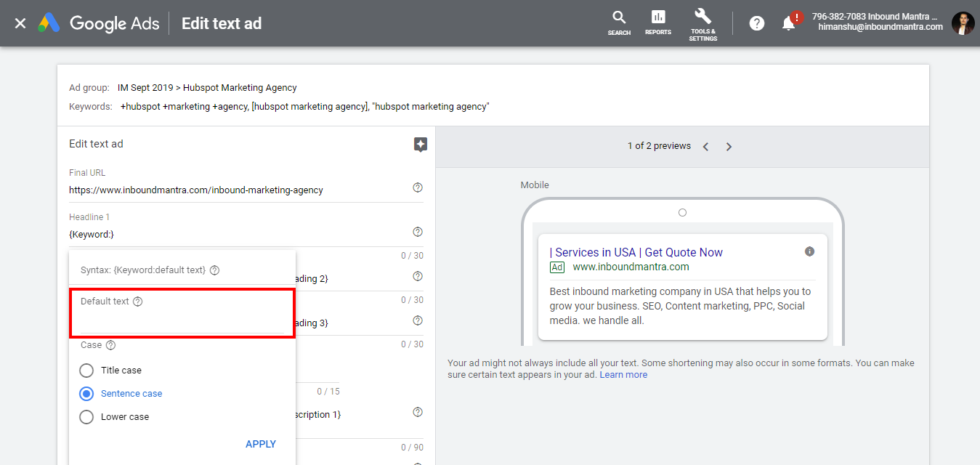
Task: Click the 'Edit text ad' header title
Action: tap(222, 23)
